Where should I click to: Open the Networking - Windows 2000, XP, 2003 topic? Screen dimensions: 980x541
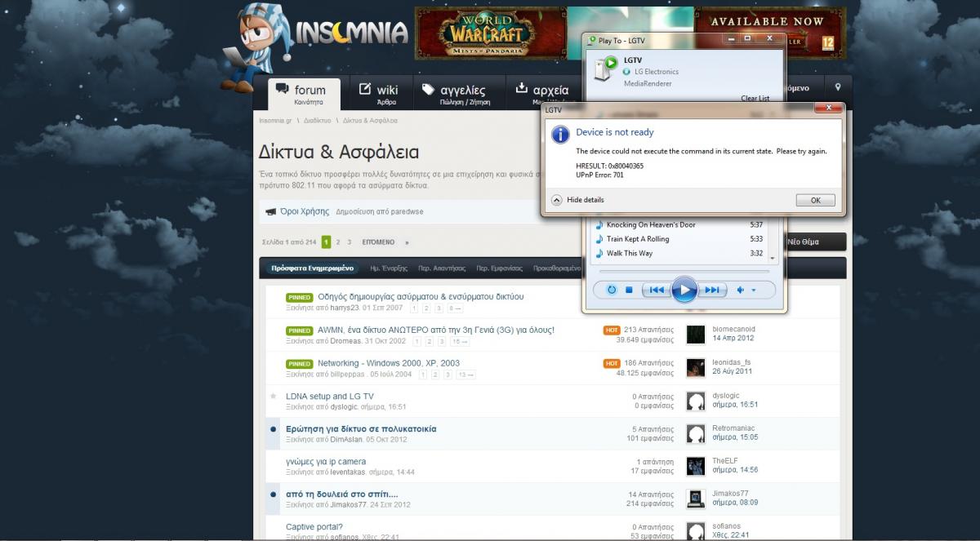(389, 363)
